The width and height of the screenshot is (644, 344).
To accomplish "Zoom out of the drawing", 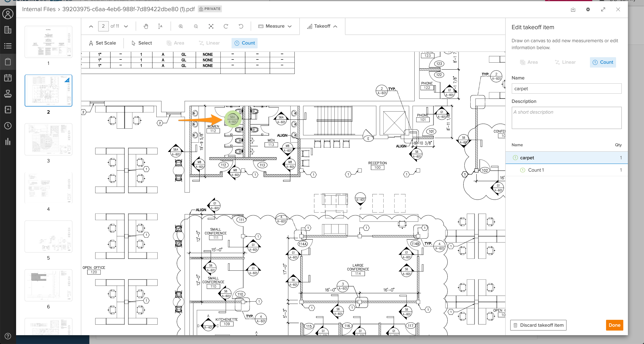I will coord(196,26).
